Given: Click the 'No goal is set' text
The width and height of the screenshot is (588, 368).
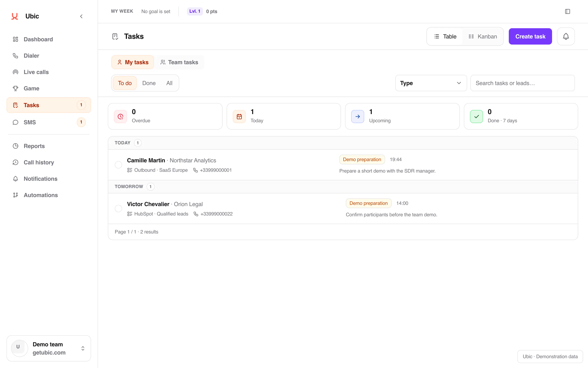Looking at the screenshot, I should 156,11.
